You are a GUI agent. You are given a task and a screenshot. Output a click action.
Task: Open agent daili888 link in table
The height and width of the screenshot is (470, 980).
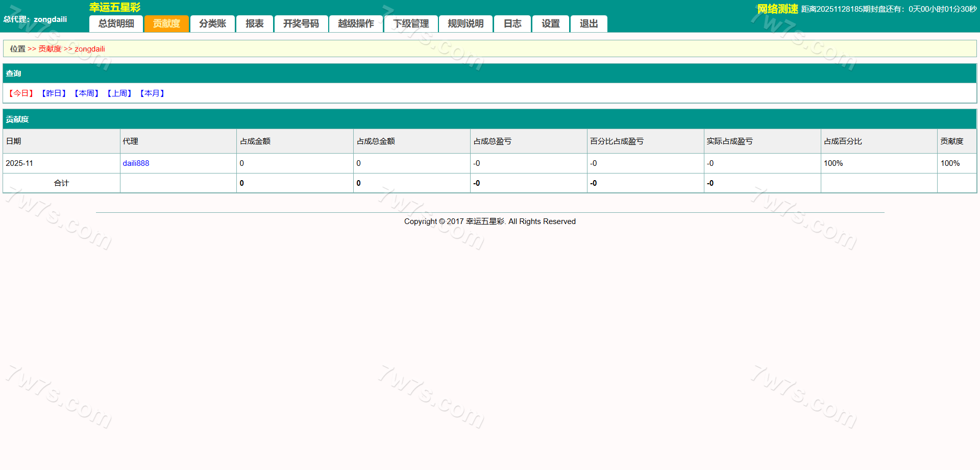pyautogui.click(x=136, y=163)
